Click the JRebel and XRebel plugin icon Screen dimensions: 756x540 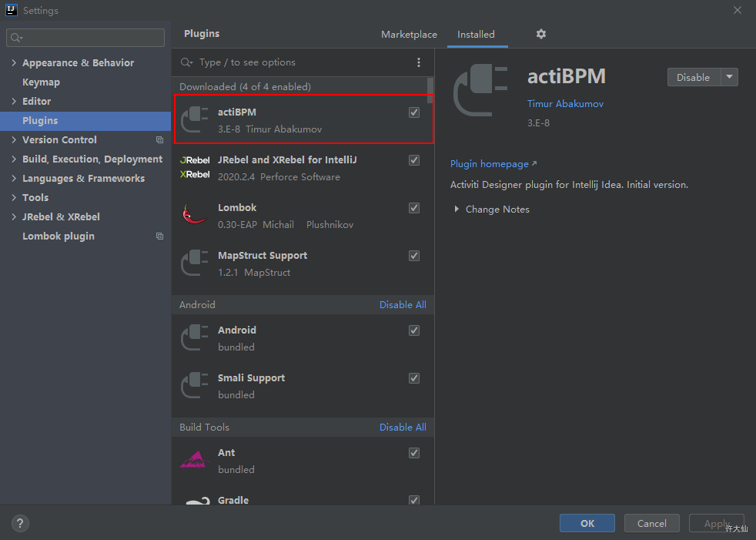click(x=195, y=167)
